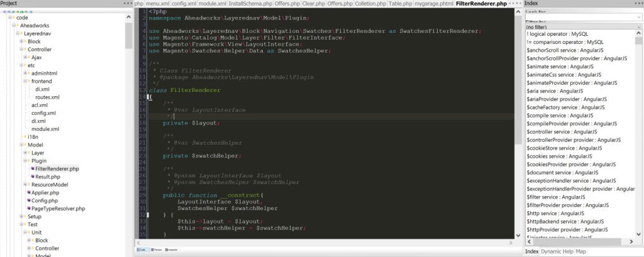Open acl.xml file in project tree
This screenshot has height=257, width=644.
[x=40, y=105]
